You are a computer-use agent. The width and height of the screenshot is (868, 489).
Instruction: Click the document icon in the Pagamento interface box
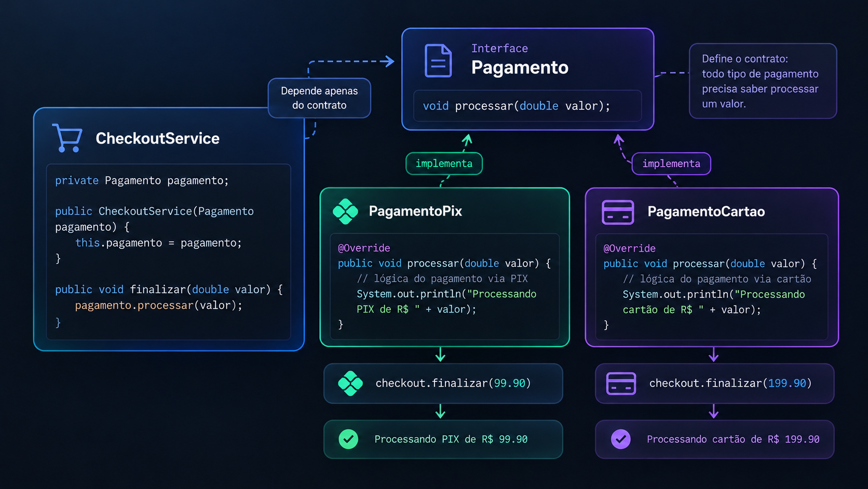pos(438,61)
